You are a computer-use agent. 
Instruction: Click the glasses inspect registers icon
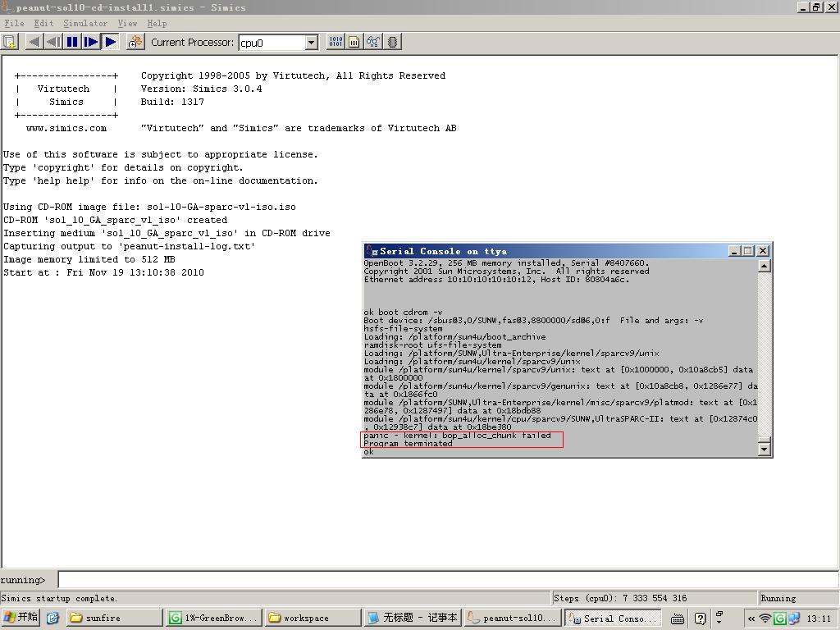click(x=373, y=42)
